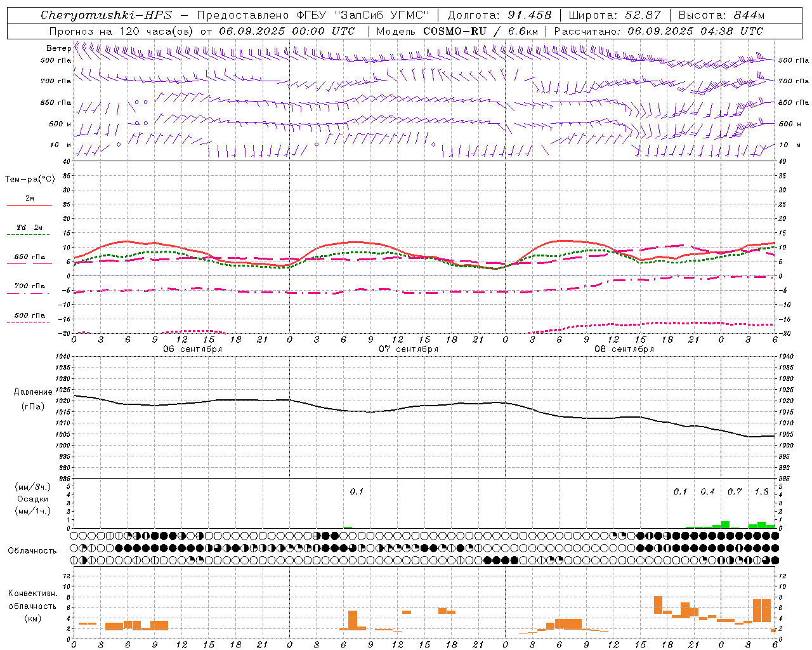Image resolution: width=812 pixels, height=650 pixels.
Task: Click the "Ветер" wind panel label
Action: click(x=58, y=48)
